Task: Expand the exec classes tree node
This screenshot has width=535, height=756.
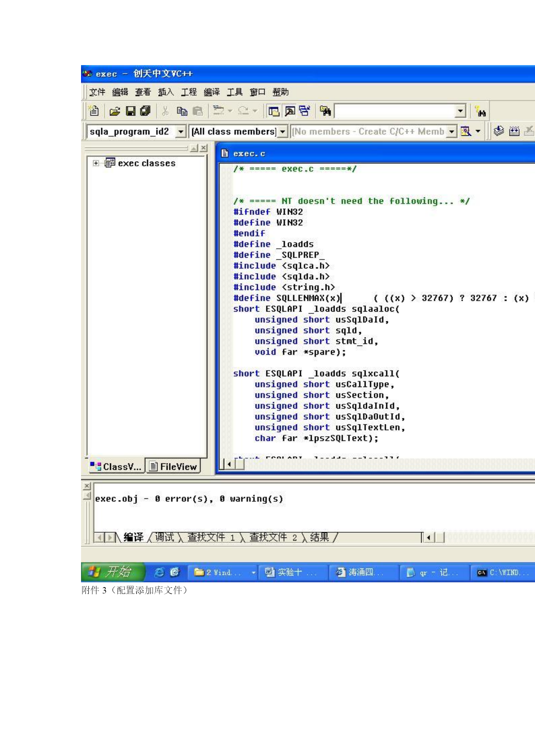Action: (96, 163)
